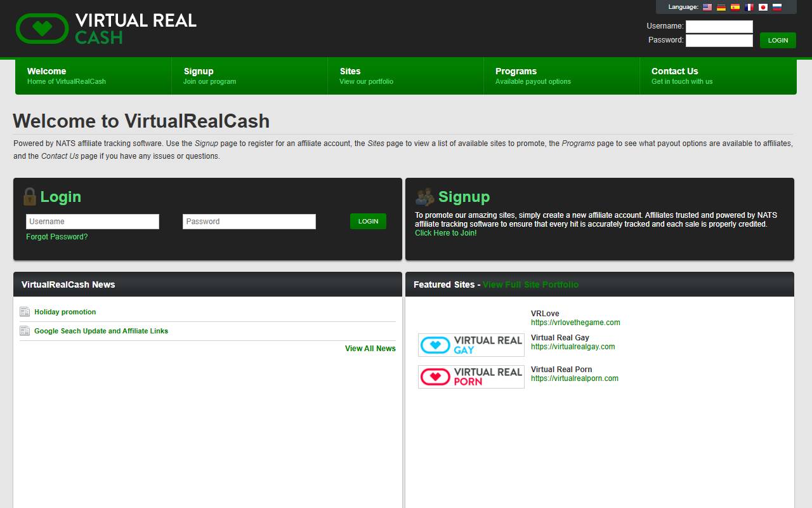The height and width of the screenshot is (508, 812).
Task: Open the Virtual Real Gay logo banner
Action: 471,345
